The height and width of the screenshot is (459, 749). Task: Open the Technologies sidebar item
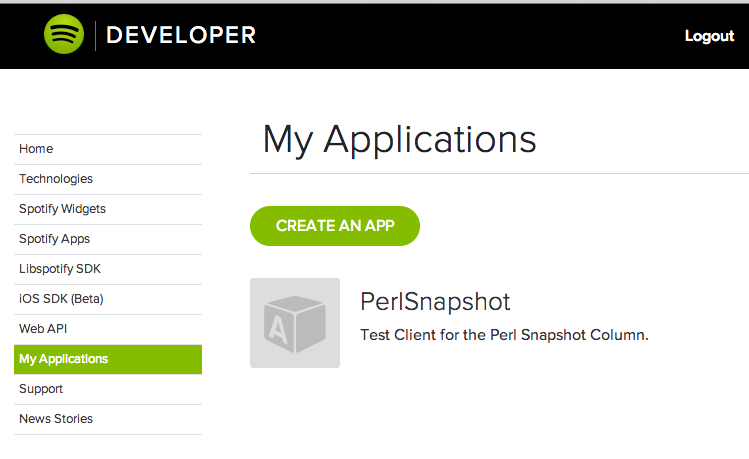(108, 179)
